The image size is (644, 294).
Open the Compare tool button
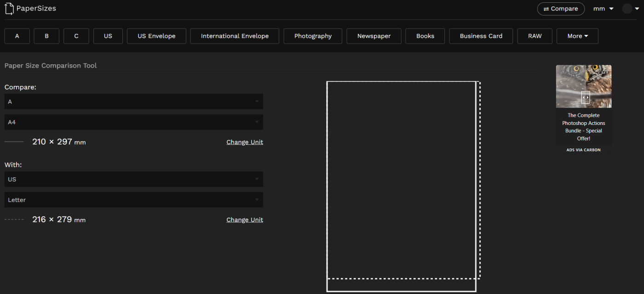pyautogui.click(x=561, y=9)
